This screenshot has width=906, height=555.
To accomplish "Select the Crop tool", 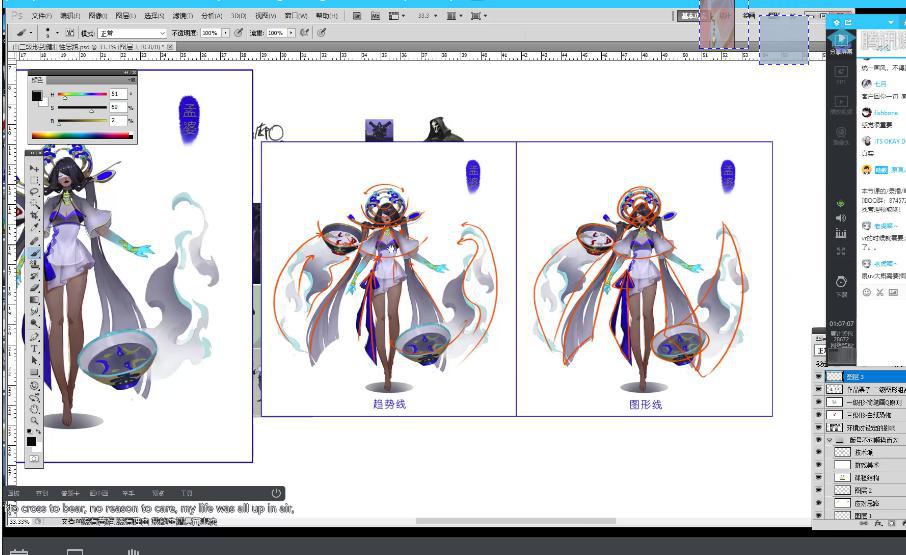I will (x=34, y=217).
